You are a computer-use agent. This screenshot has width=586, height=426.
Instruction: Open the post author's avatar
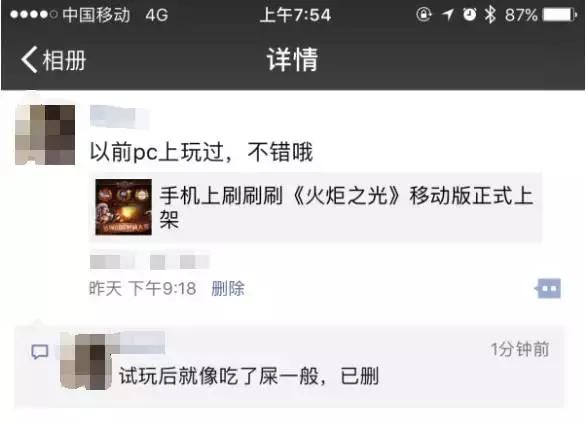click(x=45, y=135)
